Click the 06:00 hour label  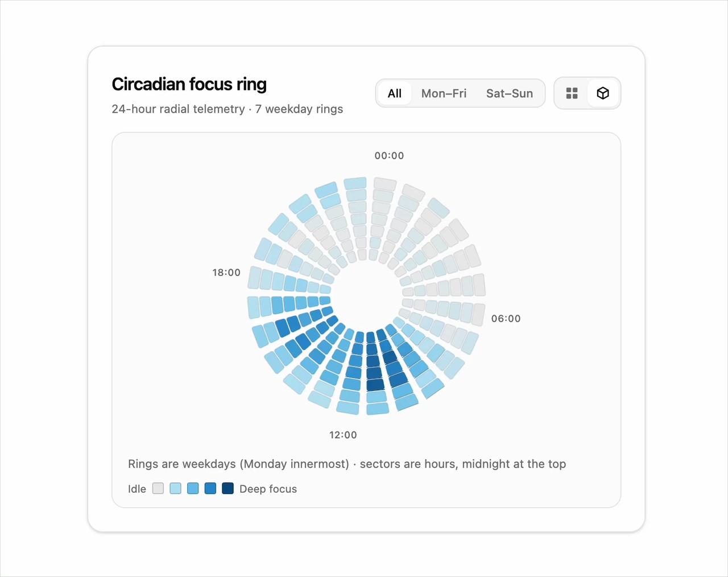[506, 319]
